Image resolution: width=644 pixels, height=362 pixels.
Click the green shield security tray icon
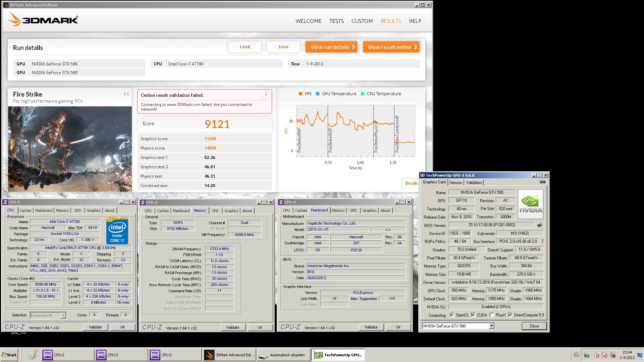pos(587,355)
